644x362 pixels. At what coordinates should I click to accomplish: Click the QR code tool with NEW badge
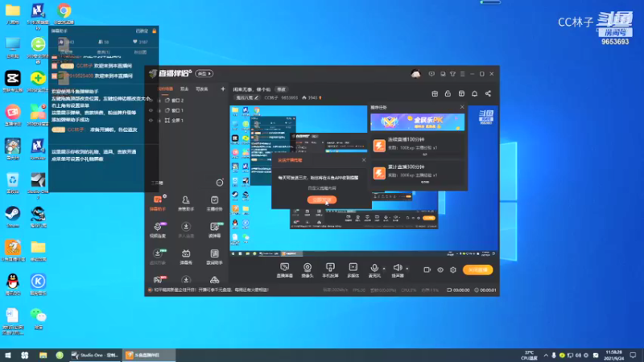[214, 230]
